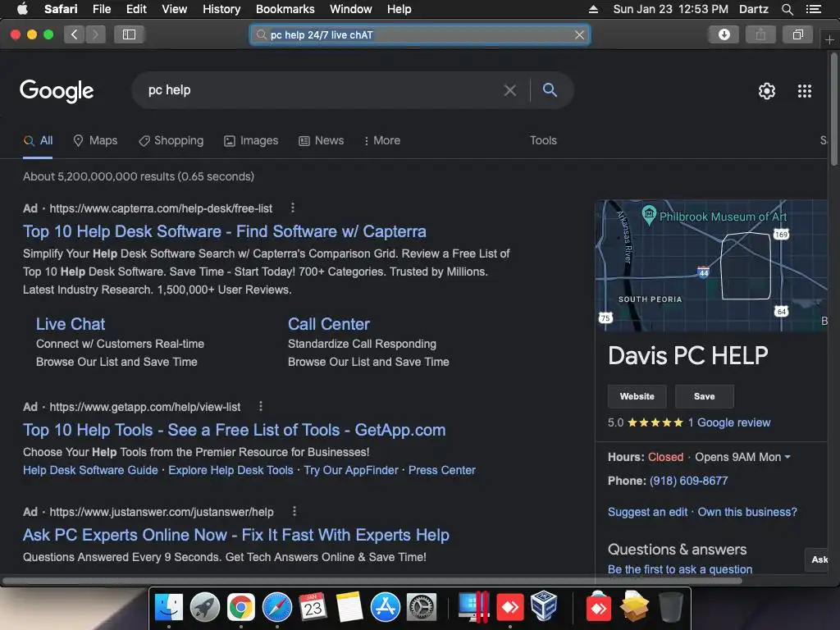Screen dimensions: 840x630
Task: Open Top 10 Help Tools GetApp link
Action: click(x=234, y=430)
